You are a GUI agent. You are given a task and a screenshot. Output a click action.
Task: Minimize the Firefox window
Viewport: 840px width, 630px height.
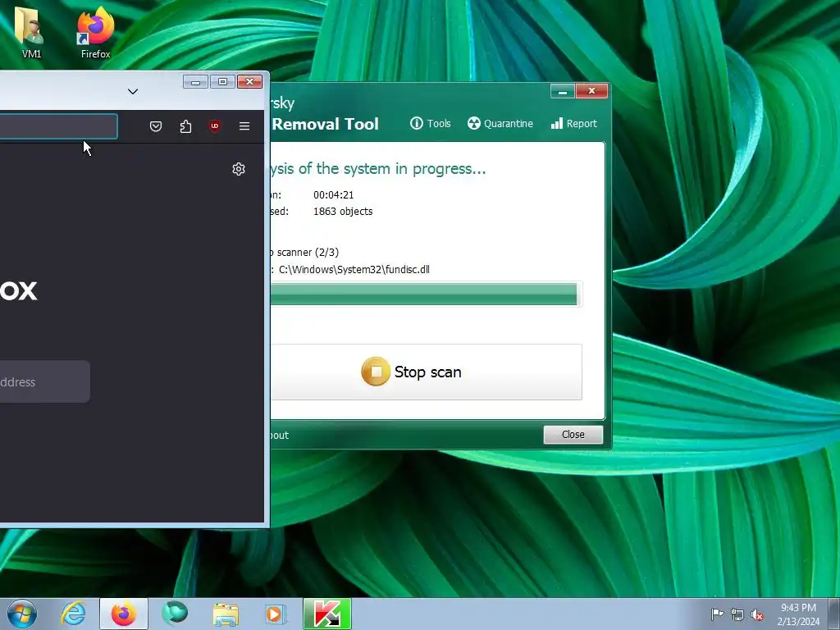point(195,82)
